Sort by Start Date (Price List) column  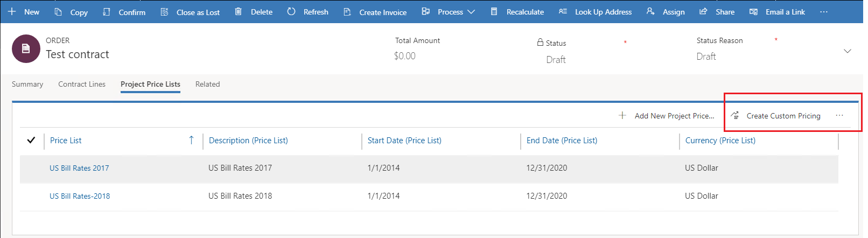point(404,140)
